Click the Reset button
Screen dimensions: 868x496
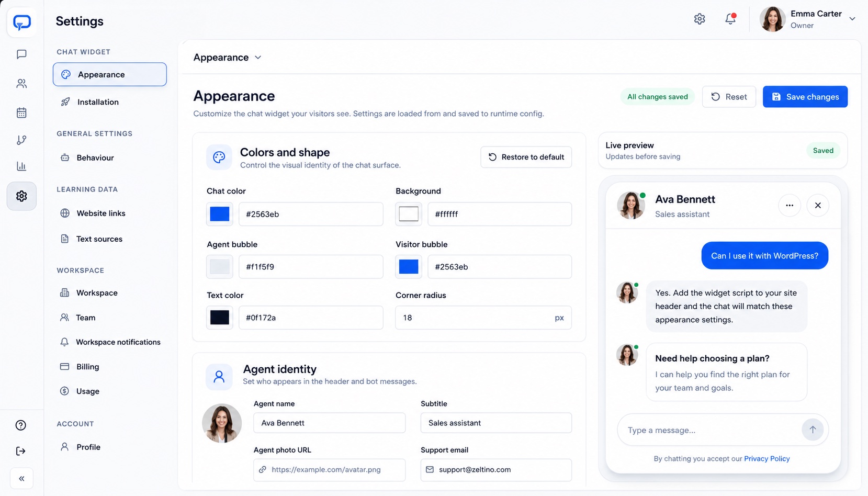729,97
